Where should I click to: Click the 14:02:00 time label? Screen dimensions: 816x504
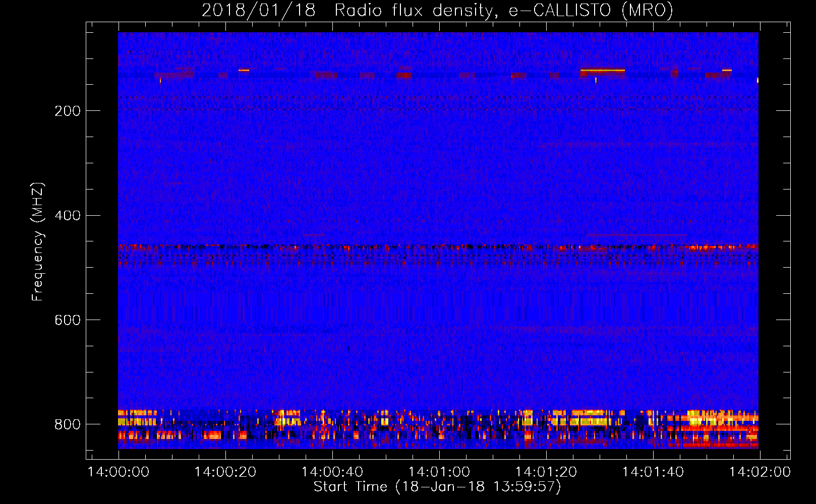click(x=760, y=472)
